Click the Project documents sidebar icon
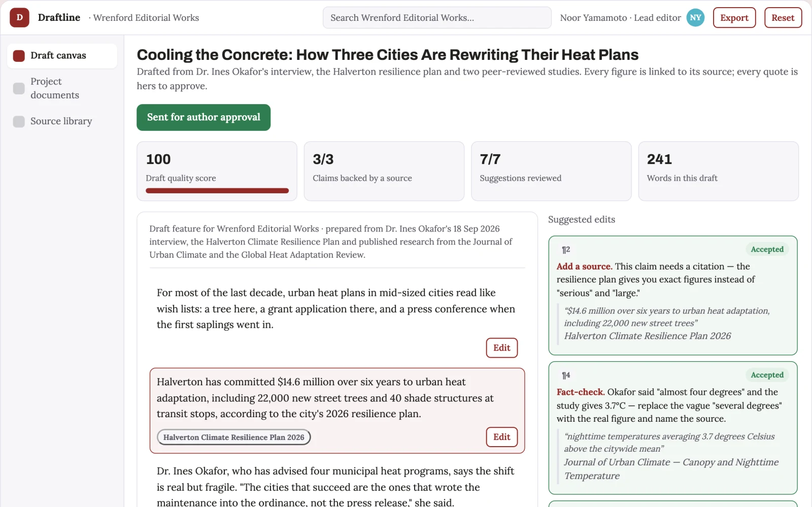The height and width of the screenshot is (507, 812). pyautogui.click(x=19, y=88)
